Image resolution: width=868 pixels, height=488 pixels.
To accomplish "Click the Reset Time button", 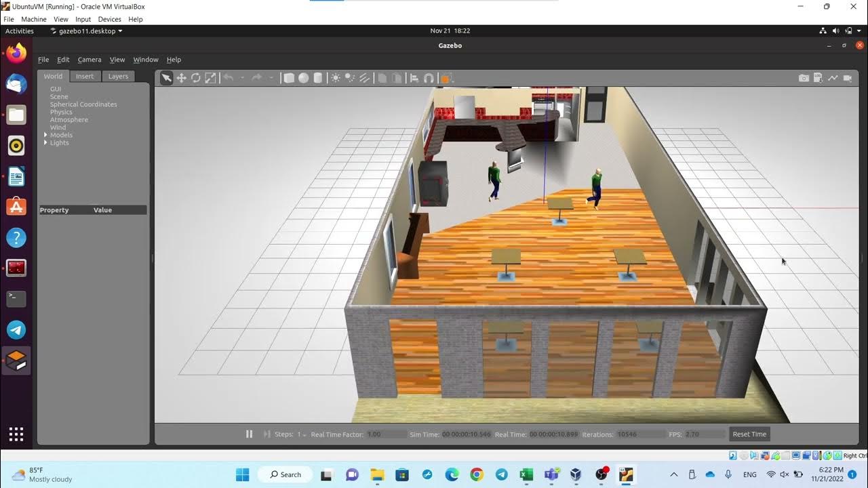I will (x=749, y=434).
